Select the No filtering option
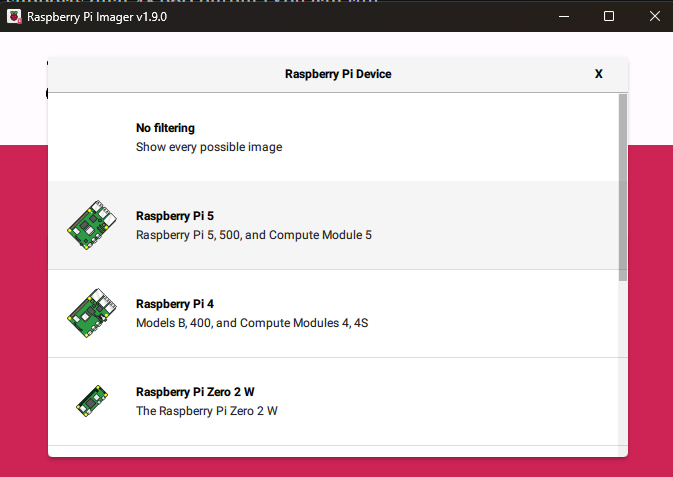 point(333,137)
